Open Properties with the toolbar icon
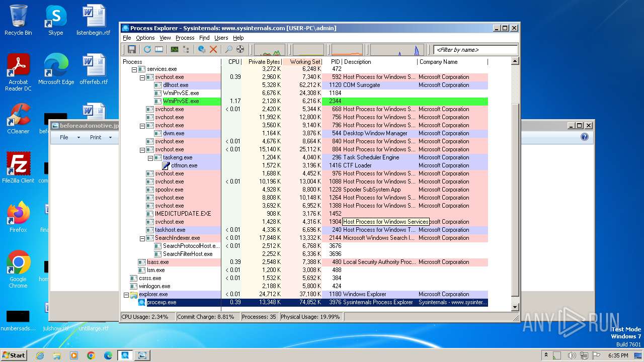644x362 pixels. tap(202, 49)
